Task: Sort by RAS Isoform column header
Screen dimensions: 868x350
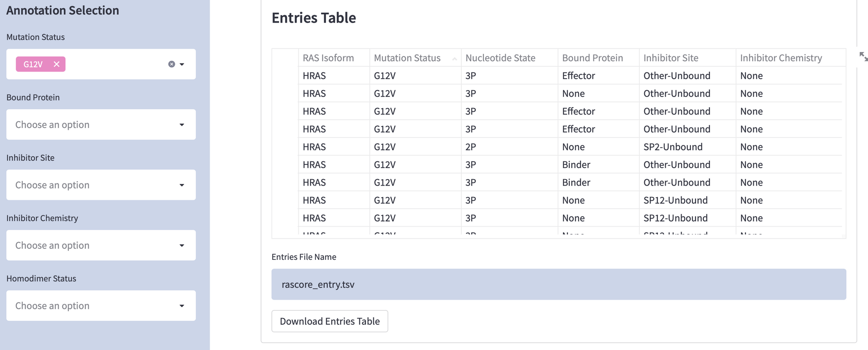Action: coord(328,58)
